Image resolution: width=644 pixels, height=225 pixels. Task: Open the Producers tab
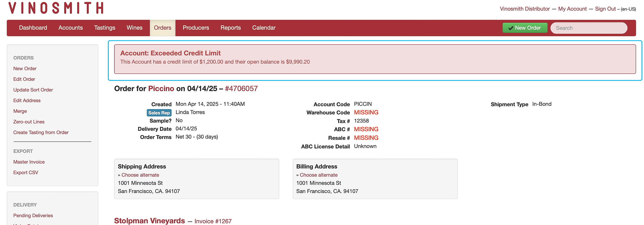[x=196, y=28]
